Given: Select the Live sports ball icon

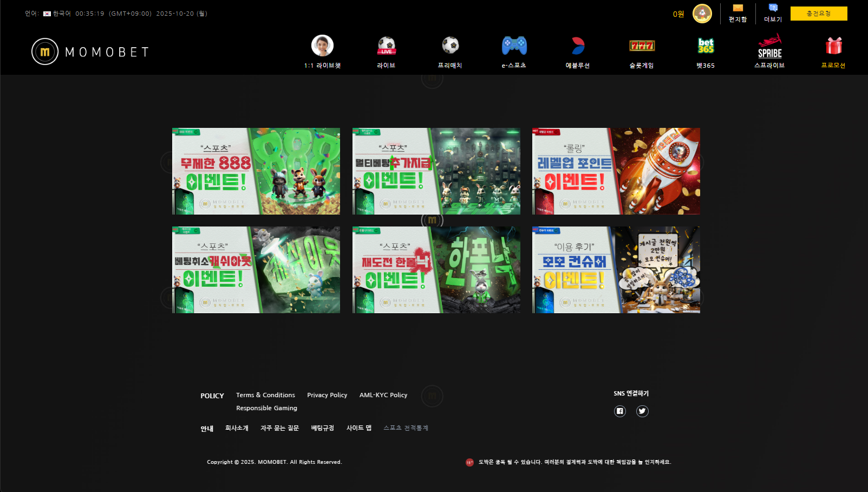Looking at the screenshot, I should 386,46.
